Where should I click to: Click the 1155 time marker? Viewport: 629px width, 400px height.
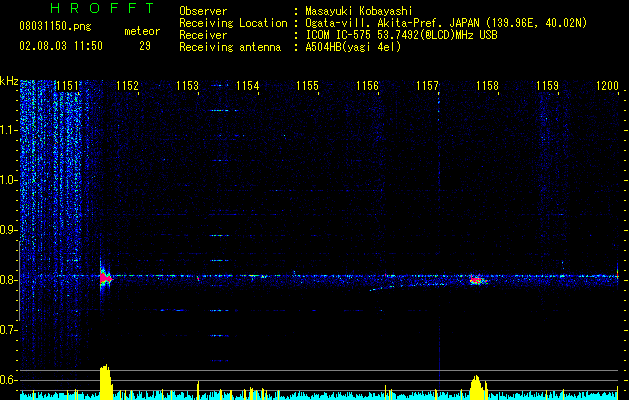point(308,86)
